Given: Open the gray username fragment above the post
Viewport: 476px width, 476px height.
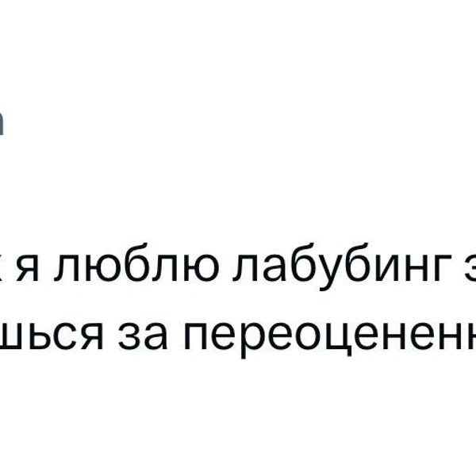Looking at the screenshot, I should click(2, 123).
